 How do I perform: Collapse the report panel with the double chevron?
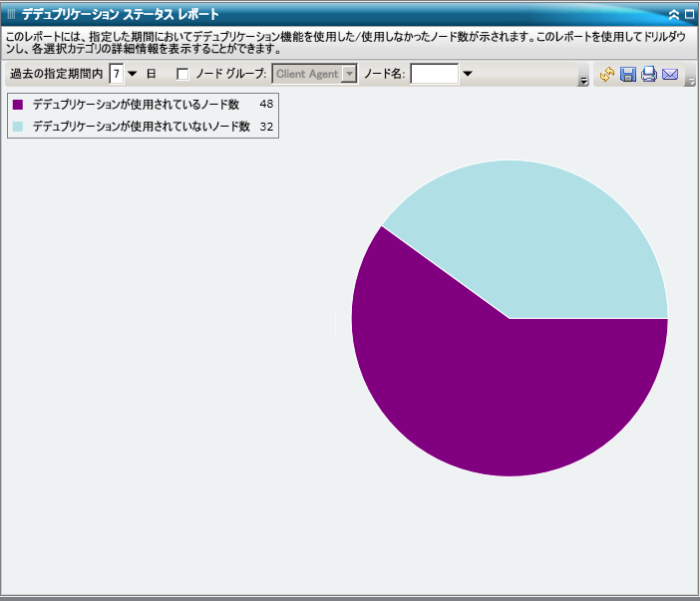point(674,15)
